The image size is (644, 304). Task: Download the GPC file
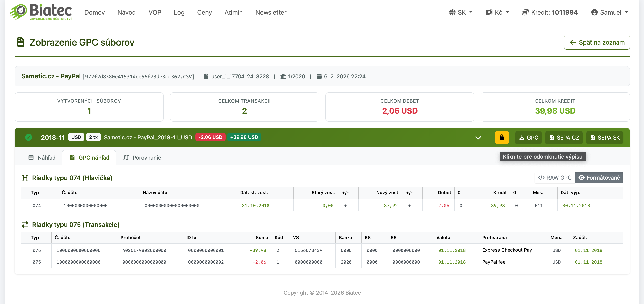[x=528, y=137]
